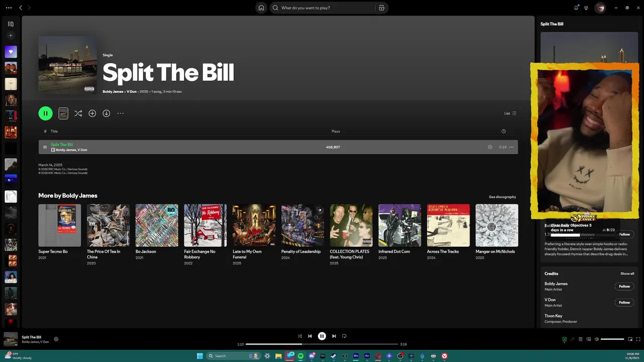Open File Explorer from the taskbar
Viewport: 644px width, 362px height.
point(278,356)
